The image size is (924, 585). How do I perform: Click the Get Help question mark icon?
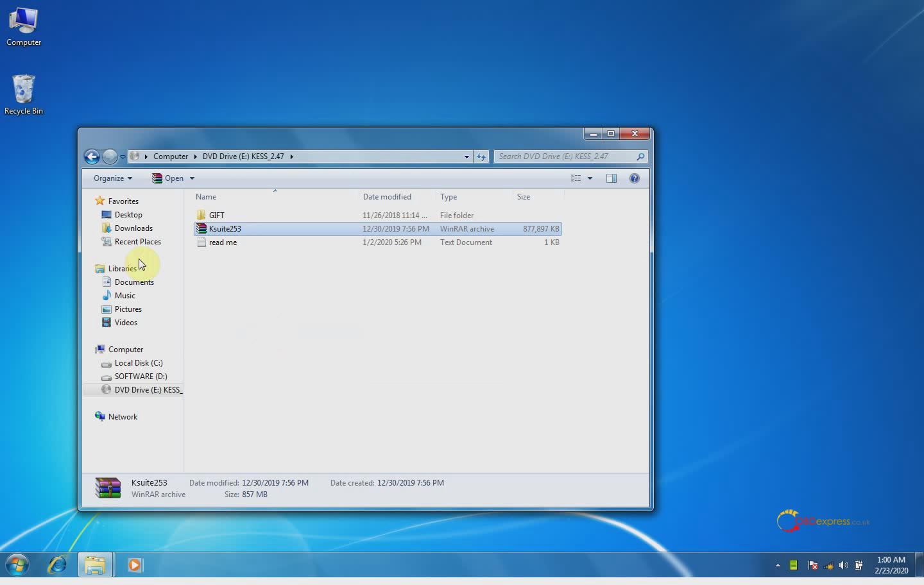(x=634, y=178)
